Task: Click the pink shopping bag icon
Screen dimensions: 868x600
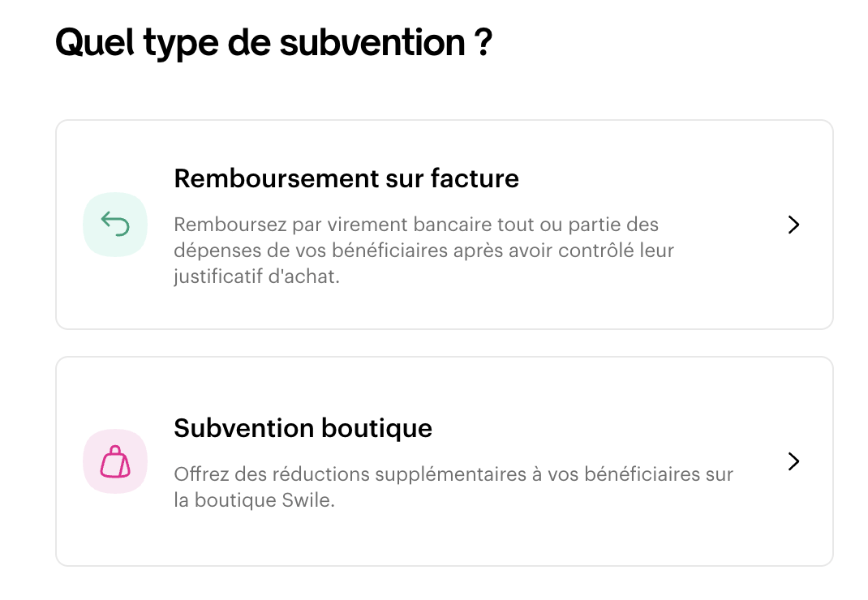Action: click(115, 461)
